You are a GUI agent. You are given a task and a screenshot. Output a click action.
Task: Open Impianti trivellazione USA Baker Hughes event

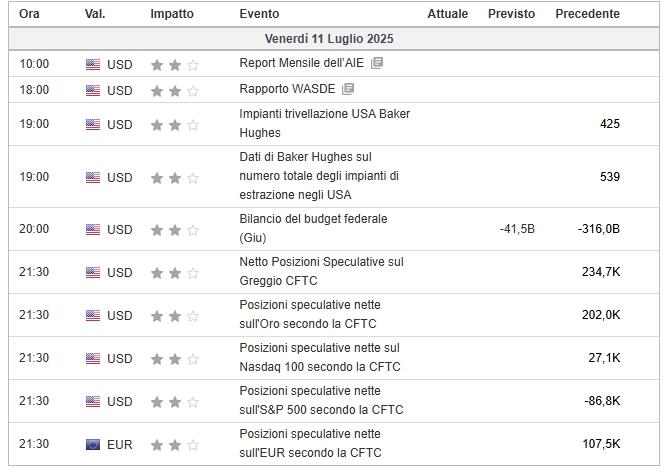pyautogui.click(x=324, y=123)
